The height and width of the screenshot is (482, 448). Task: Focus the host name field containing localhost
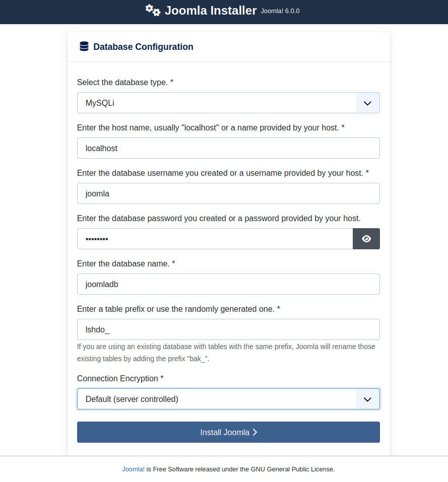[228, 148]
